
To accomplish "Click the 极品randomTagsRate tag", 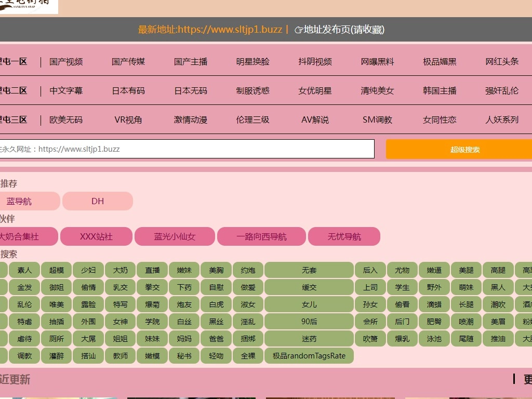I will click(309, 356).
